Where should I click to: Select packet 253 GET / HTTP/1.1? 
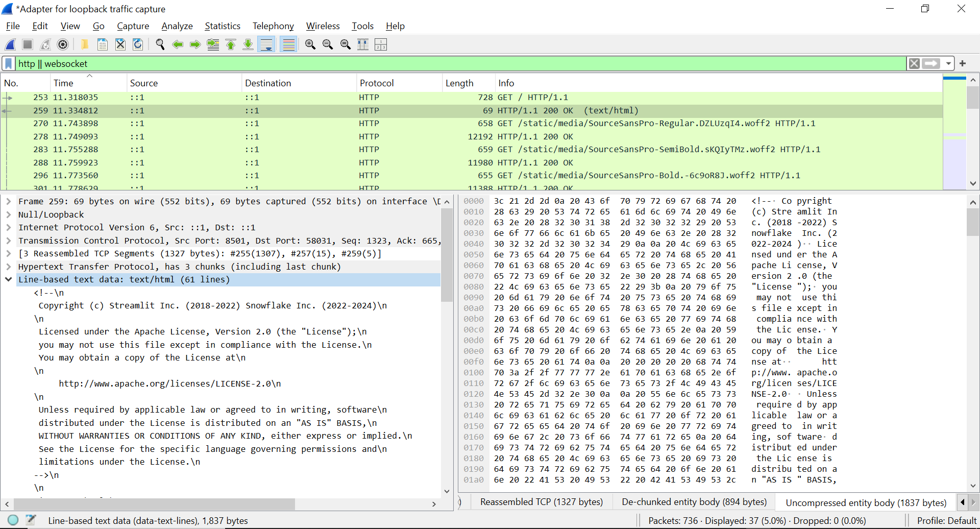click(472, 97)
